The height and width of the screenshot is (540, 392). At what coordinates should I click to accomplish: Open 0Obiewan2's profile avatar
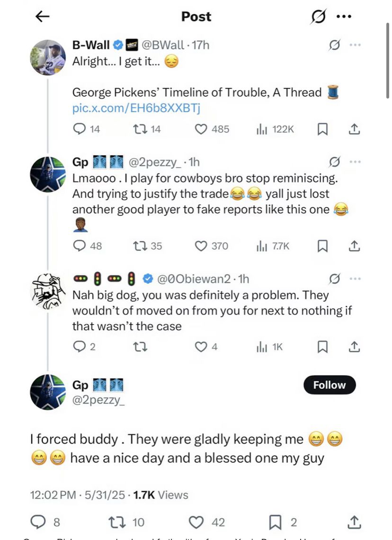click(x=47, y=291)
